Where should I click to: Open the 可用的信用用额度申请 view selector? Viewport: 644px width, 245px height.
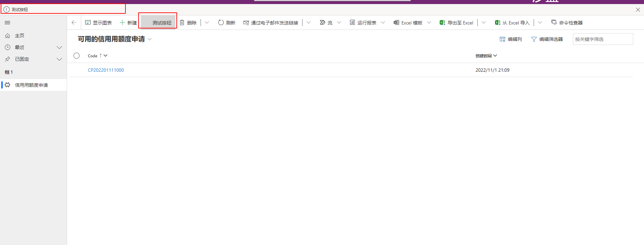[115, 39]
